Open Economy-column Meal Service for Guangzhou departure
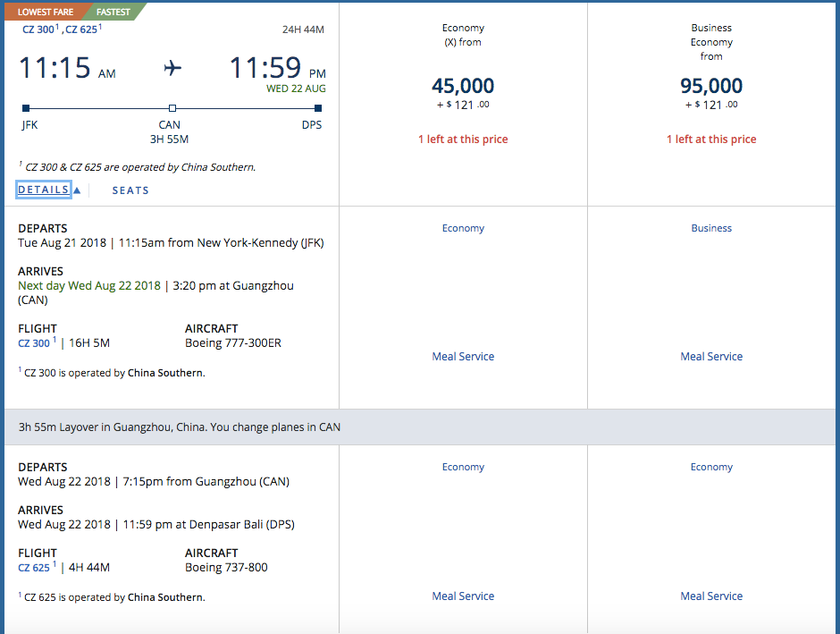 click(x=463, y=596)
